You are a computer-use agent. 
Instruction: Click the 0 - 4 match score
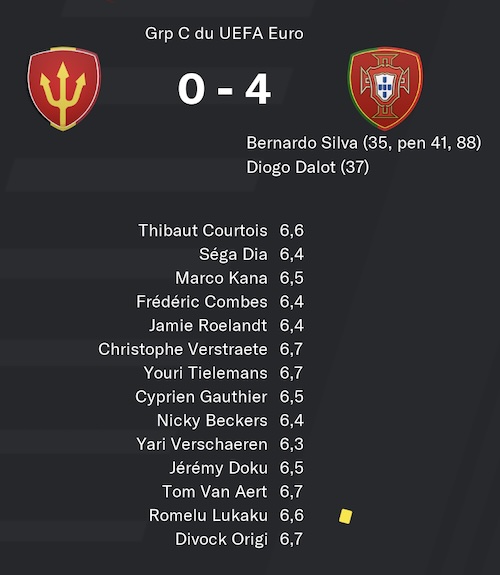pyautogui.click(x=224, y=89)
